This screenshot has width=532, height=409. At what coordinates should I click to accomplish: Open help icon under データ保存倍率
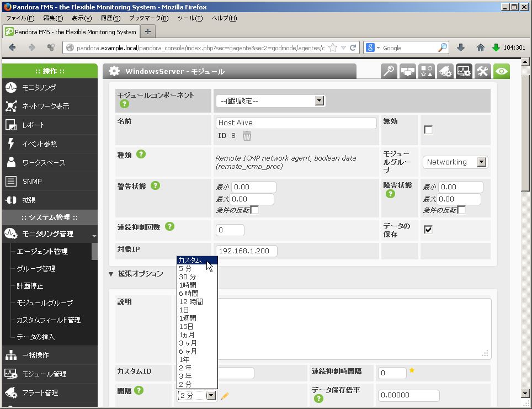tap(318, 399)
